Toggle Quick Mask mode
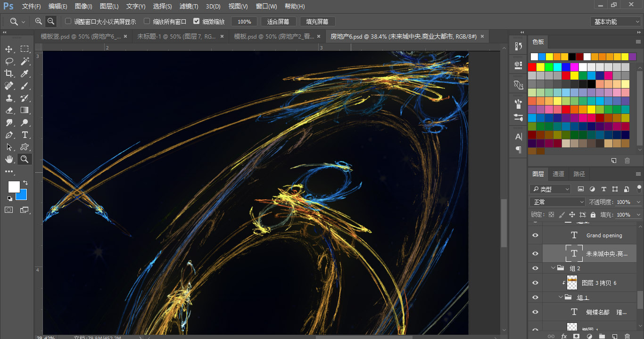Screen dimensions: 644x339 coord(9,210)
